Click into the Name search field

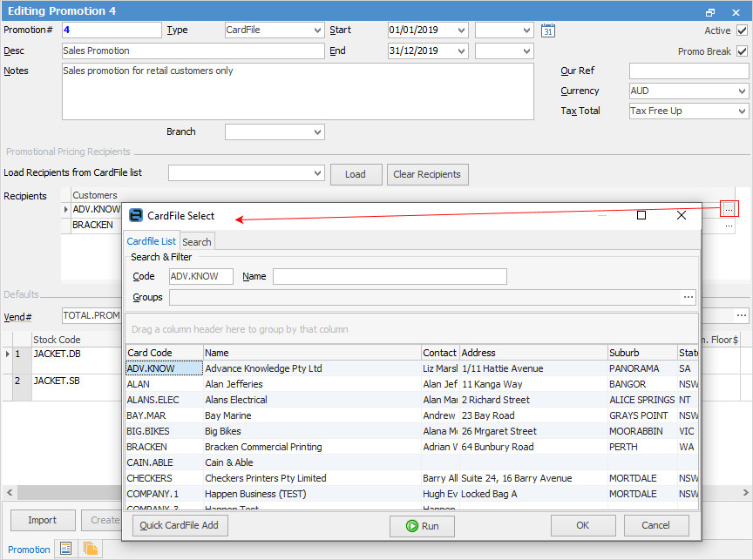389,277
